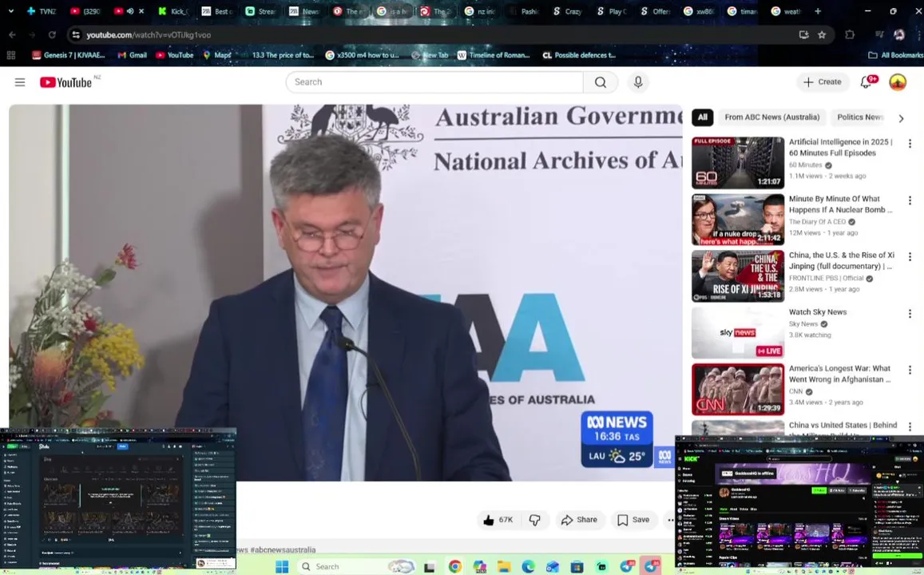Reload the page with the refresh icon
This screenshot has height=575, width=924.
tap(52, 35)
